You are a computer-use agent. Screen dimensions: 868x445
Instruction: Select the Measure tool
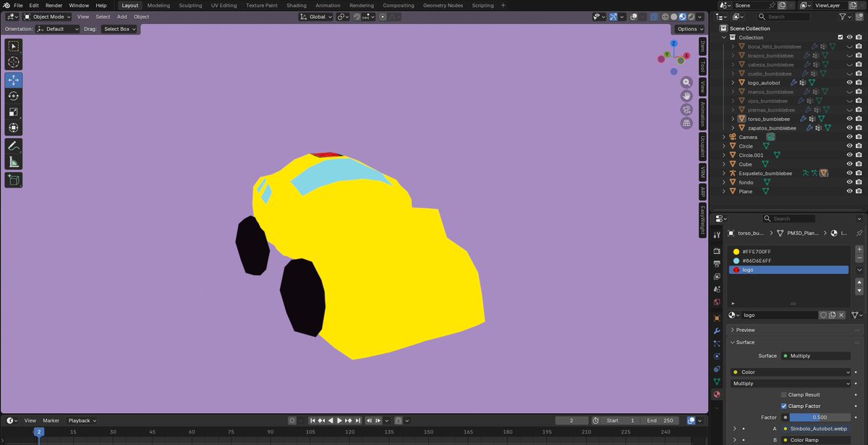coord(13,162)
